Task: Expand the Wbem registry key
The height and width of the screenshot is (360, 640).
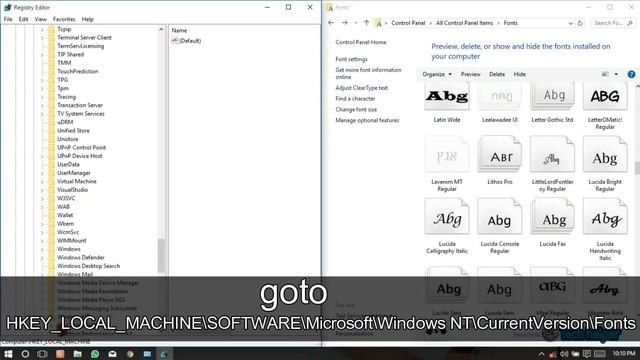Action: 42,224
